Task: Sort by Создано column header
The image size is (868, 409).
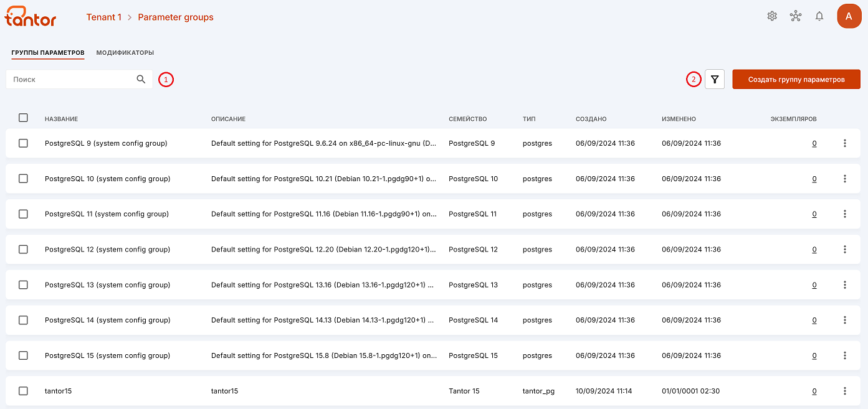Action: pos(591,119)
